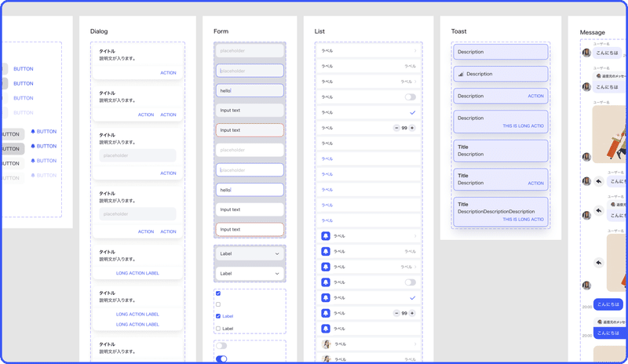Click the List section heading

click(319, 31)
